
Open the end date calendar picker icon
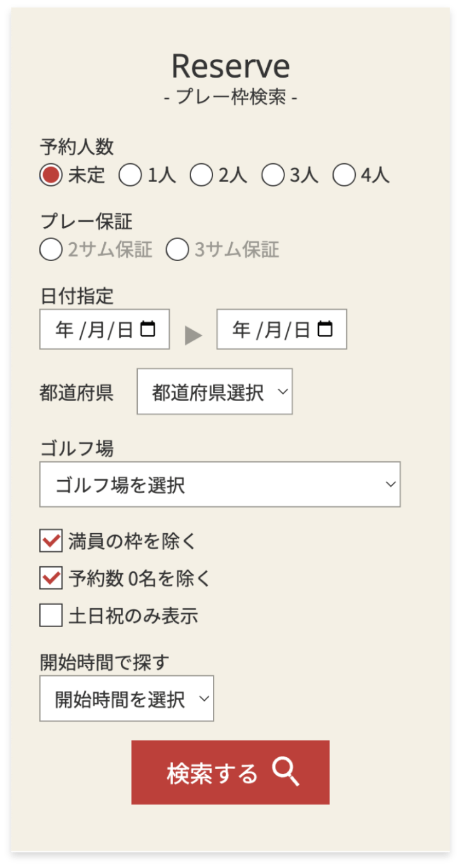click(x=325, y=329)
